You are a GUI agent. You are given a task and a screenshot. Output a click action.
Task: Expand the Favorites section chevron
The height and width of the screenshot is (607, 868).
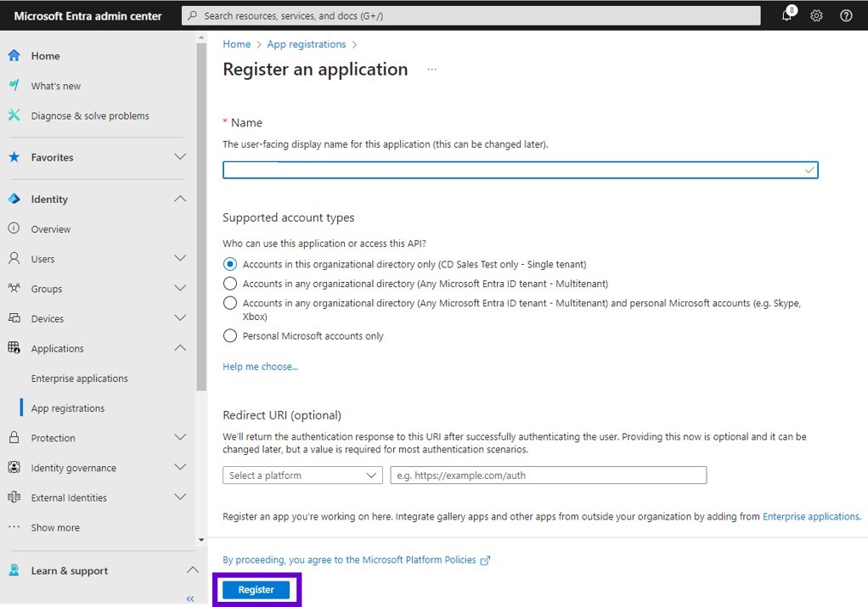(180, 156)
